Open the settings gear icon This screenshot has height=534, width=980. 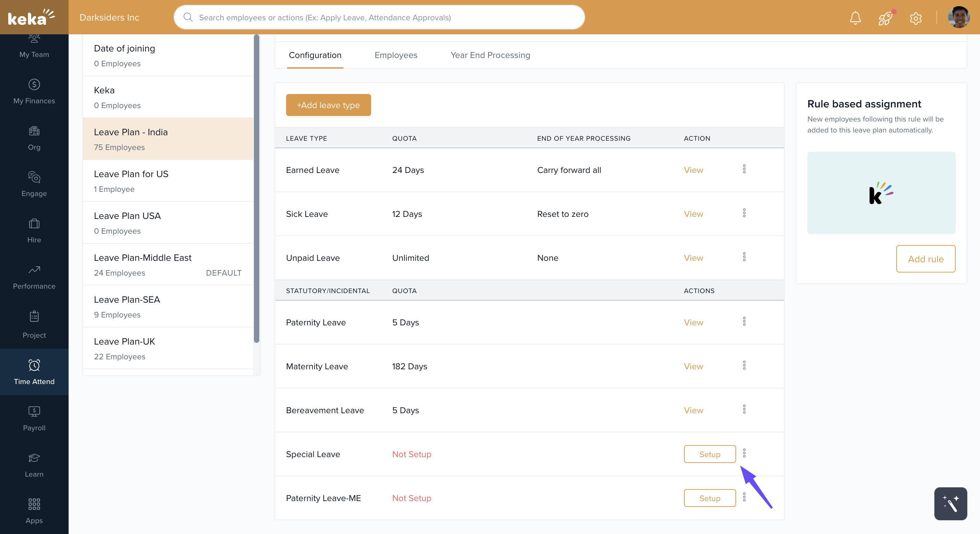(916, 18)
